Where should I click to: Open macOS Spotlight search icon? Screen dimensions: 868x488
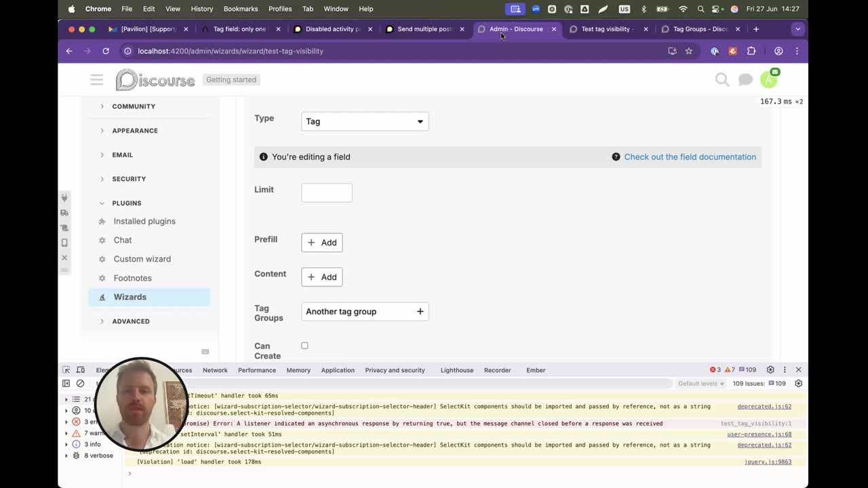pyautogui.click(x=701, y=9)
